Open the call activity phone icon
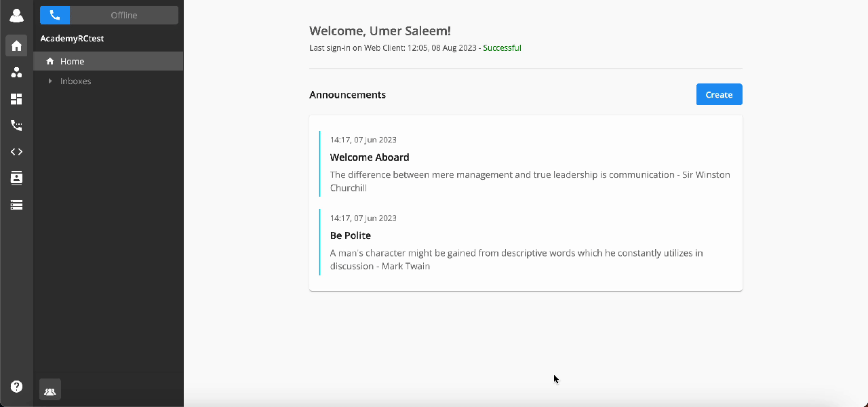Viewport: 868px width, 407px height. click(16, 125)
